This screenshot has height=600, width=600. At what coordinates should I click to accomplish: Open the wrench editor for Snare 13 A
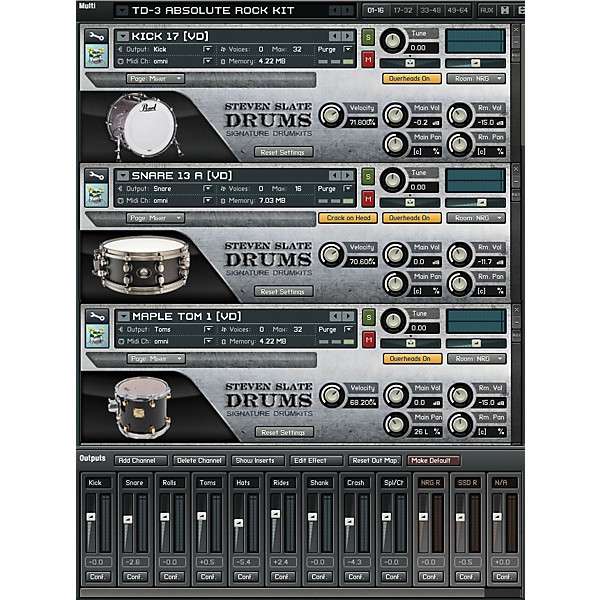point(96,176)
